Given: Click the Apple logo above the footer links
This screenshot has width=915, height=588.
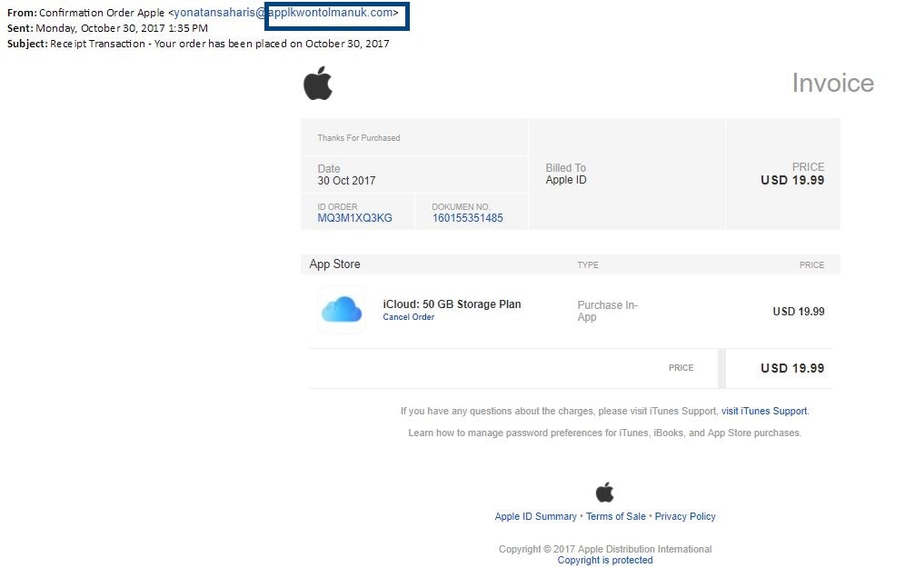Looking at the screenshot, I should point(604,493).
